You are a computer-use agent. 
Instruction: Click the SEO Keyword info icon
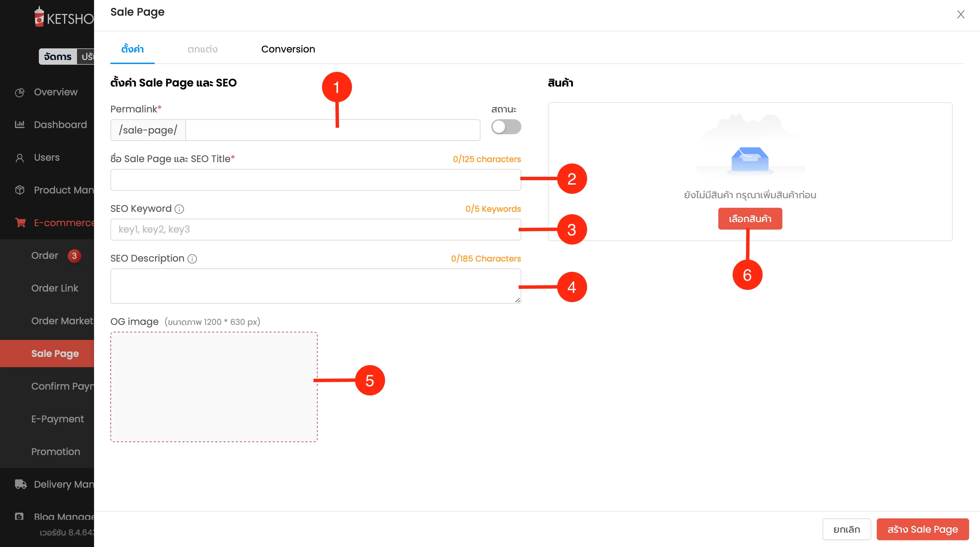pos(179,209)
